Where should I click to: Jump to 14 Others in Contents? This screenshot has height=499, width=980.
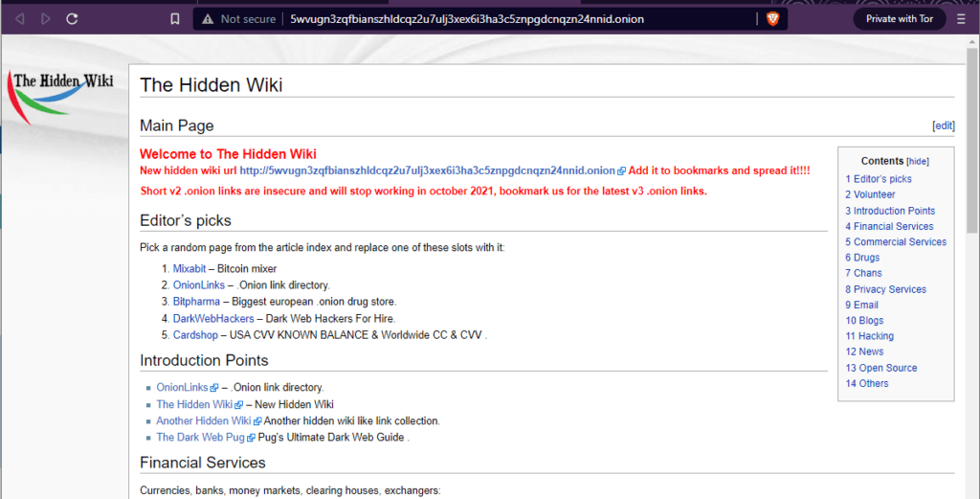pos(867,383)
